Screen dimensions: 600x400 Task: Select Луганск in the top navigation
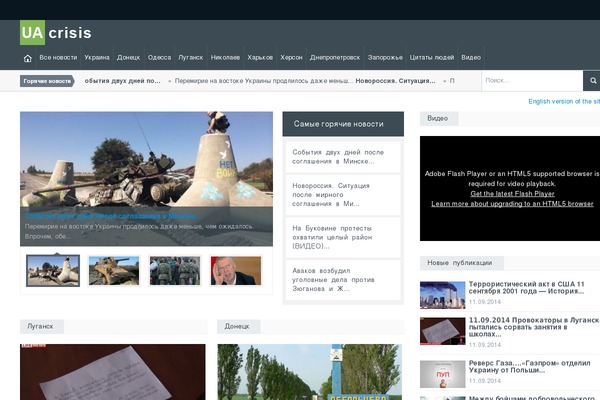coord(191,57)
